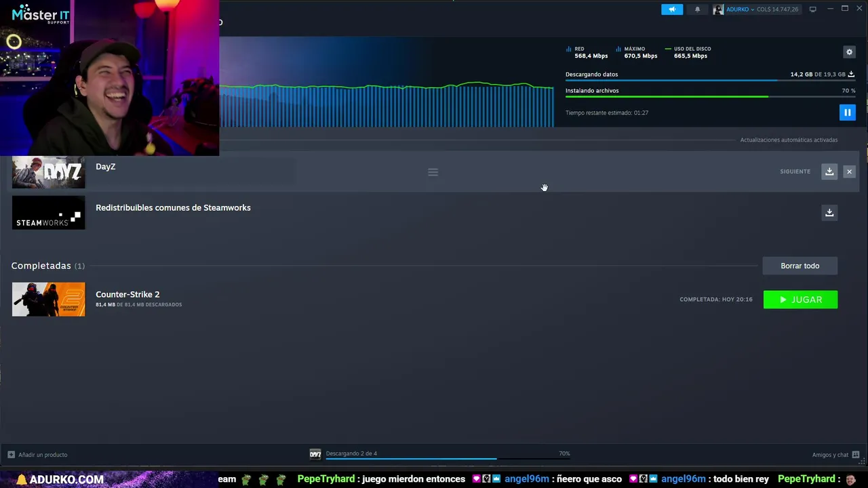The height and width of the screenshot is (488, 868).
Task: Click Añadir un producto
Action: (x=43, y=455)
